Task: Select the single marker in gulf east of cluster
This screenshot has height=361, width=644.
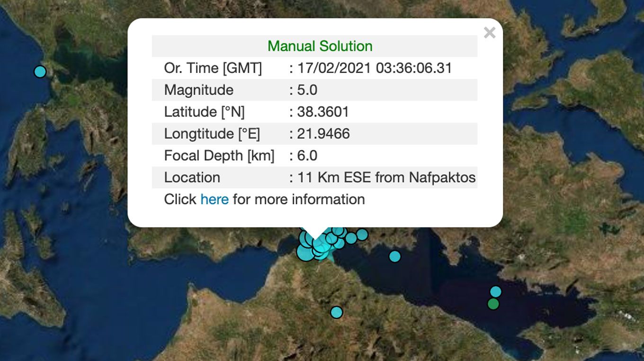Action: click(394, 256)
